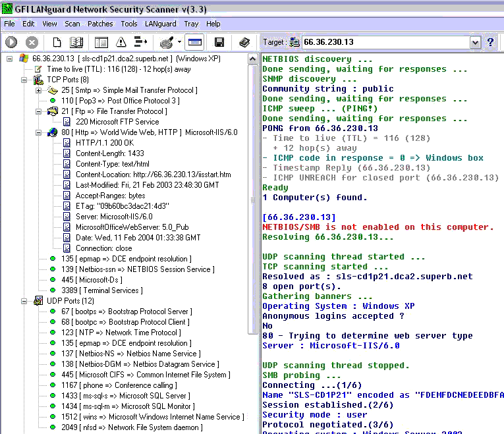Select the Server: Microsoft-IIS/6.0 header line
Viewport: 504px width, 434px height.
tap(114, 217)
